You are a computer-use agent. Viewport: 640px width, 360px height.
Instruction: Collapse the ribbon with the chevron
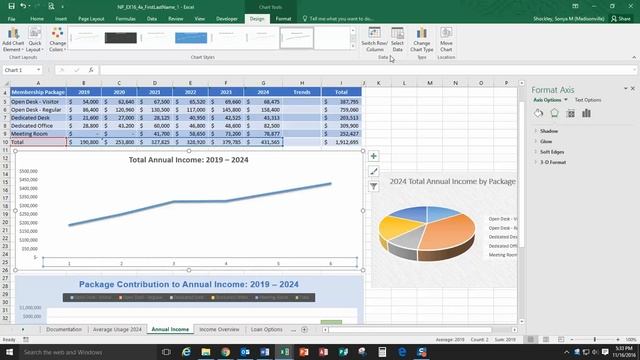tap(634, 57)
